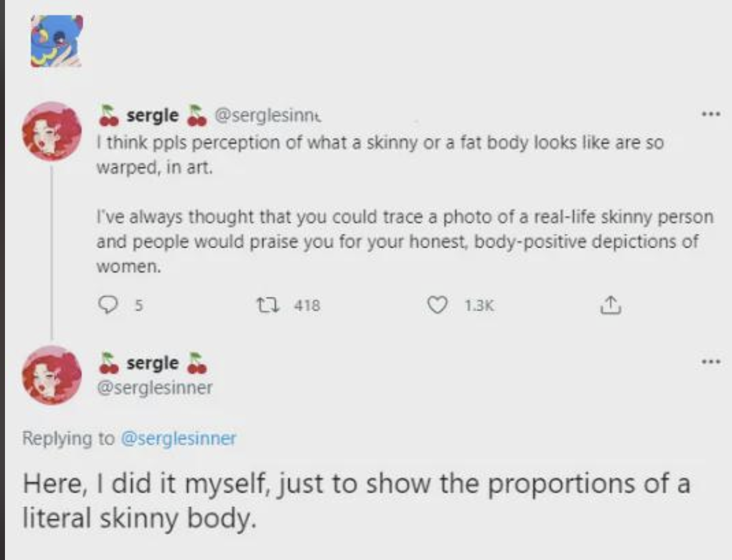Viewport: 732px width, 560px height.
Task: Click the cherry emoji before first sergle name
Action: click(x=110, y=114)
